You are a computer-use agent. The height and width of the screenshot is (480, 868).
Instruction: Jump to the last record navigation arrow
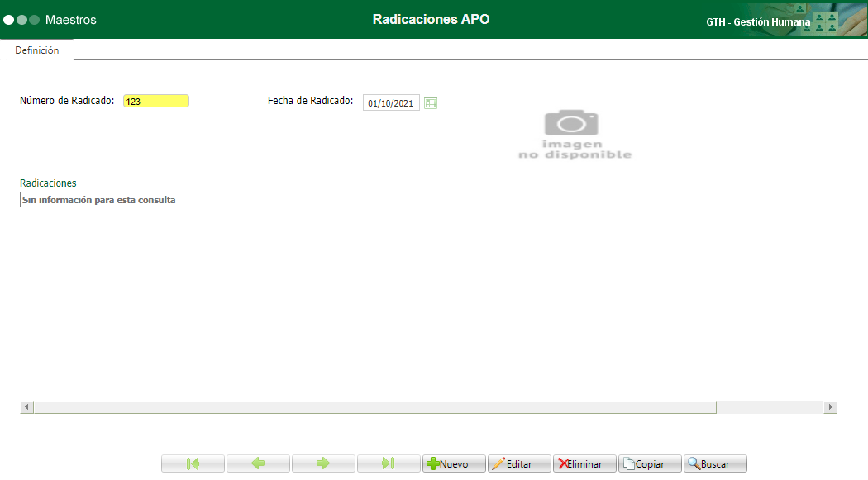pyautogui.click(x=389, y=463)
